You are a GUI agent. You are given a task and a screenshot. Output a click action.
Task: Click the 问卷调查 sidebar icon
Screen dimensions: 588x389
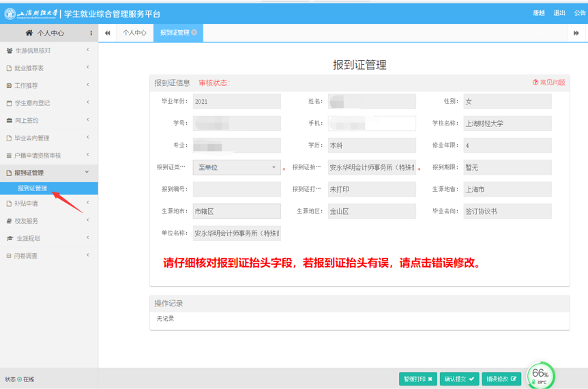(9, 256)
